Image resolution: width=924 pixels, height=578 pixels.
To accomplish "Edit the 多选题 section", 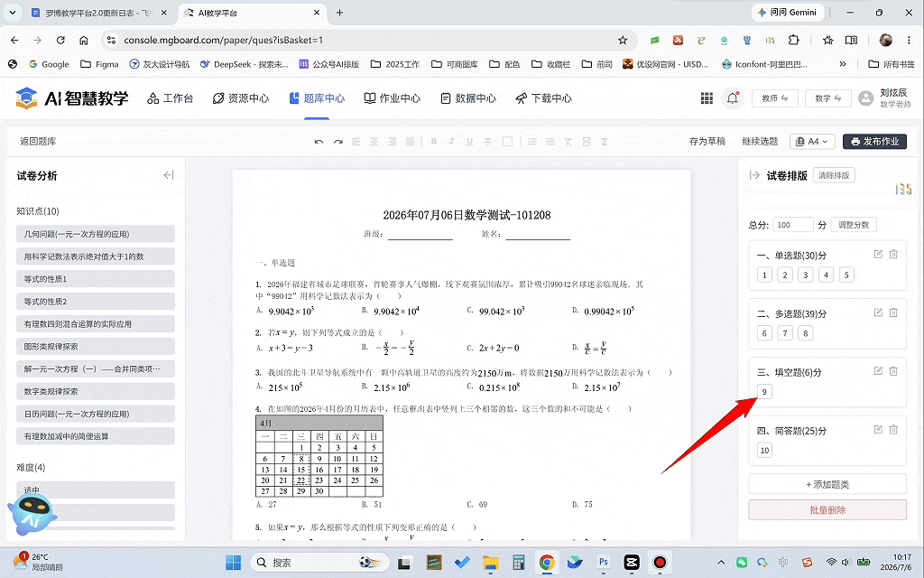I will coord(878,312).
